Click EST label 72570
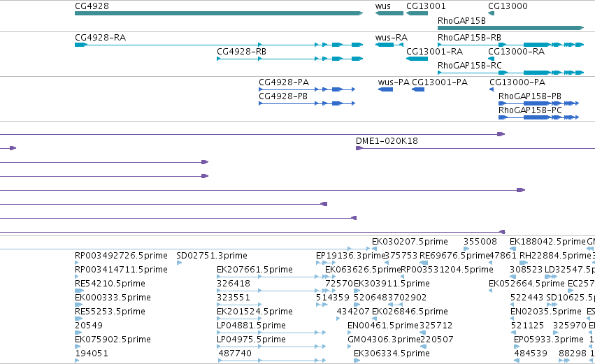 [x=339, y=284]
